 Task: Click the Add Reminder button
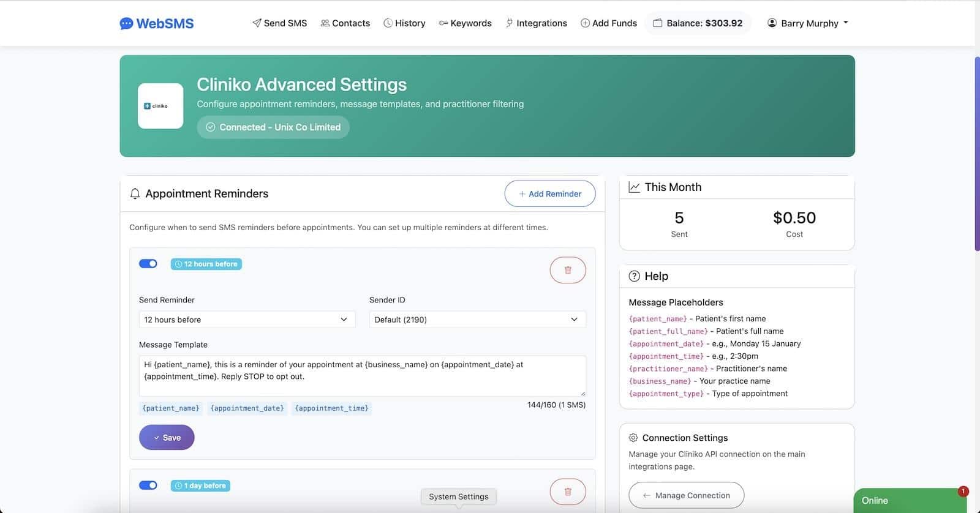tap(549, 193)
